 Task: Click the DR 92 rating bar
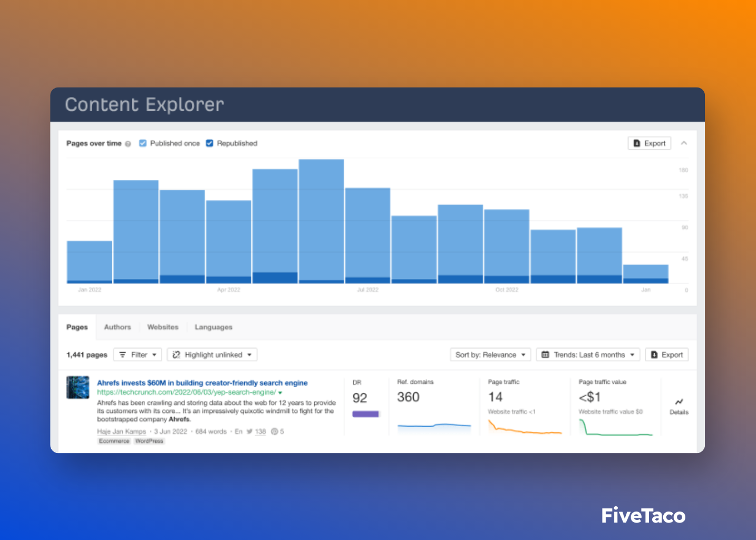point(365,414)
